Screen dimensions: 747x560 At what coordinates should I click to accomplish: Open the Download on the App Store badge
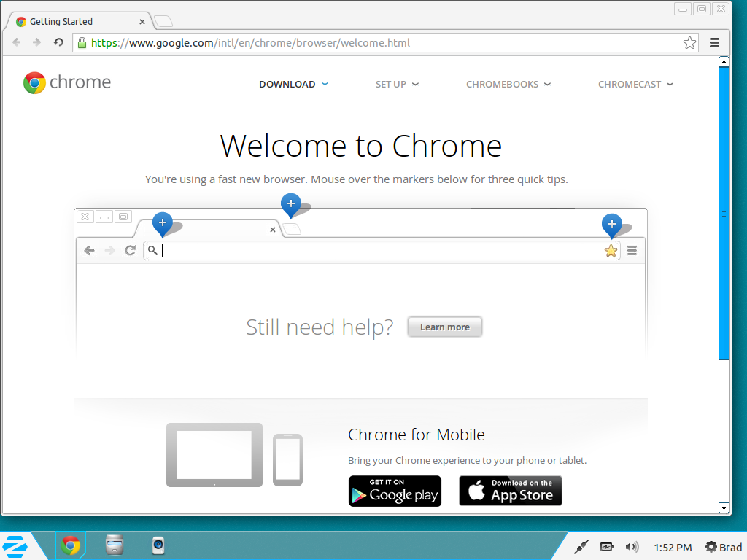click(x=510, y=491)
